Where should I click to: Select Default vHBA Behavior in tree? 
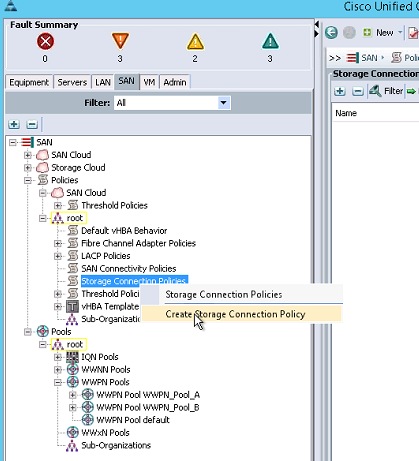tap(124, 231)
